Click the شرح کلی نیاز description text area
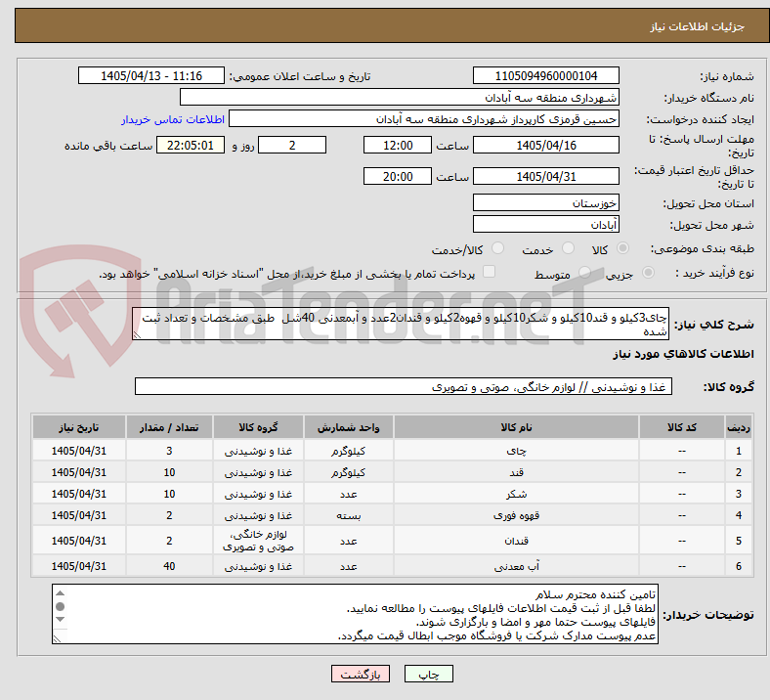Screen dimensions: 770x700 coord(401,325)
